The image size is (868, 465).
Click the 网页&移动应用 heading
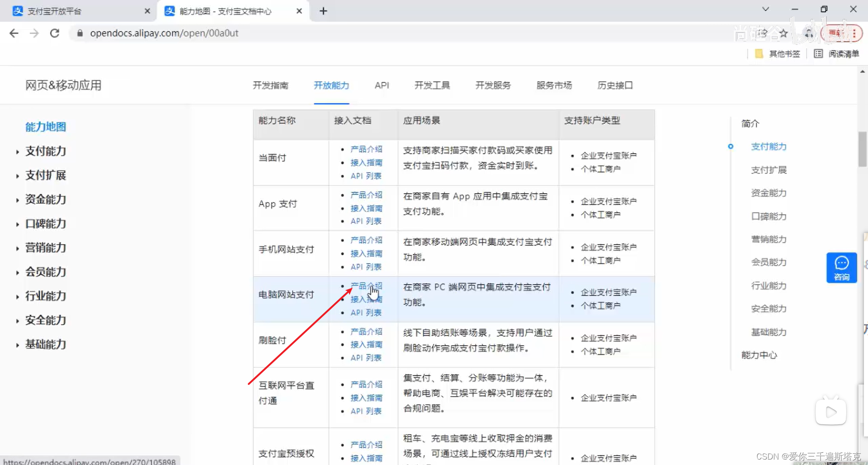(63, 85)
